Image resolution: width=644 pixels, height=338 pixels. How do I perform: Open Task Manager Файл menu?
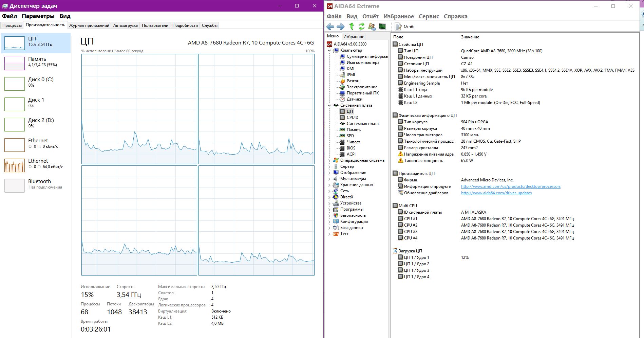(x=9, y=16)
